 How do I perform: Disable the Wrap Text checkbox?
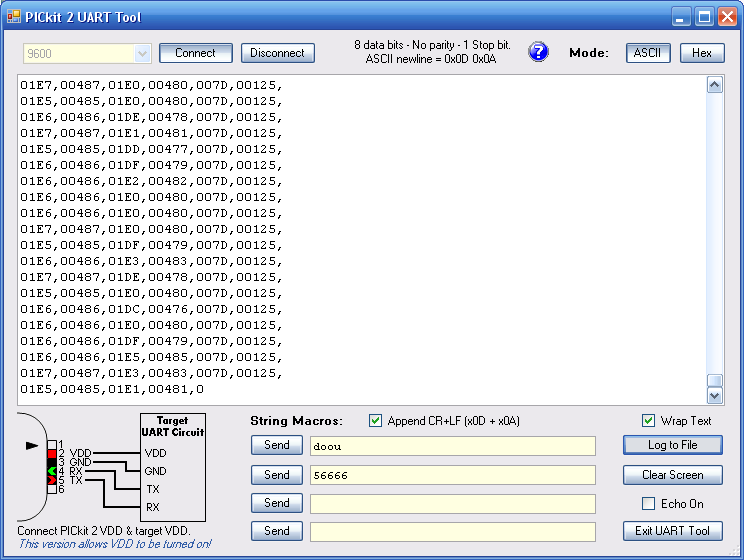648,420
